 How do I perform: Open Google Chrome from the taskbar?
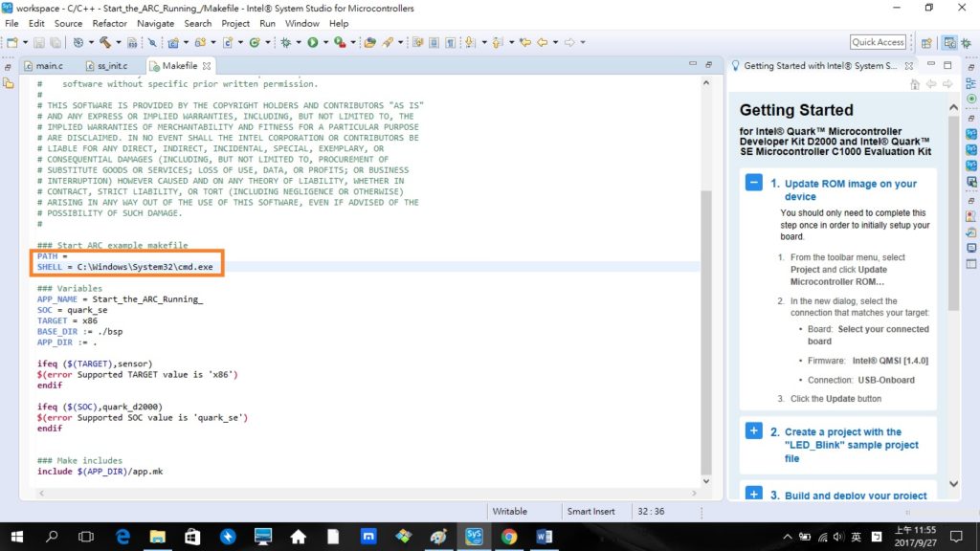[x=509, y=537]
